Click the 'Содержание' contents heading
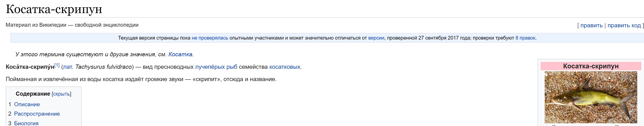 [33, 94]
